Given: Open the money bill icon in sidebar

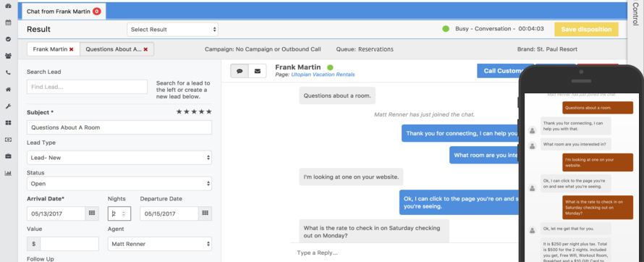Looking at the screenshot, I should click(x=8, y=140).
